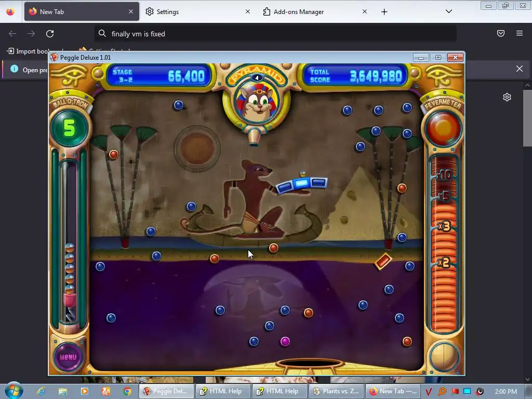Viewport: 532px width, 399px height.
Task: Click the Stage 3-2 label
Action: click(123, 76)
